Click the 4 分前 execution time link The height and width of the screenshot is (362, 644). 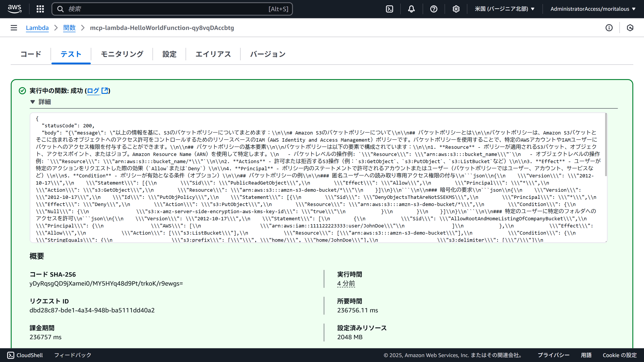346,284
